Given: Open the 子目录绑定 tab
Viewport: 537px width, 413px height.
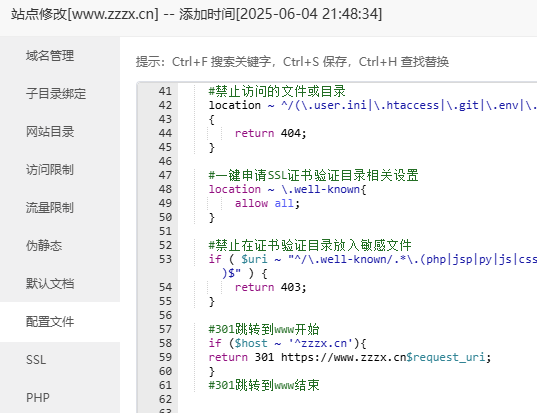Looking at the screenshot, I should pyautogui.click(x=56, y=93).
